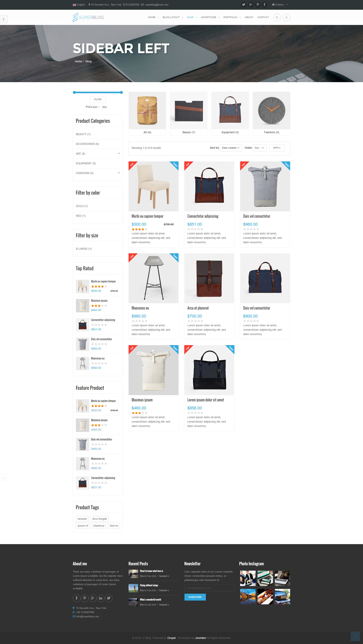Open the Facebook icon in the top bar
Image resolution: width=363 pixels, height=644 pixels.
pos(264,5)
